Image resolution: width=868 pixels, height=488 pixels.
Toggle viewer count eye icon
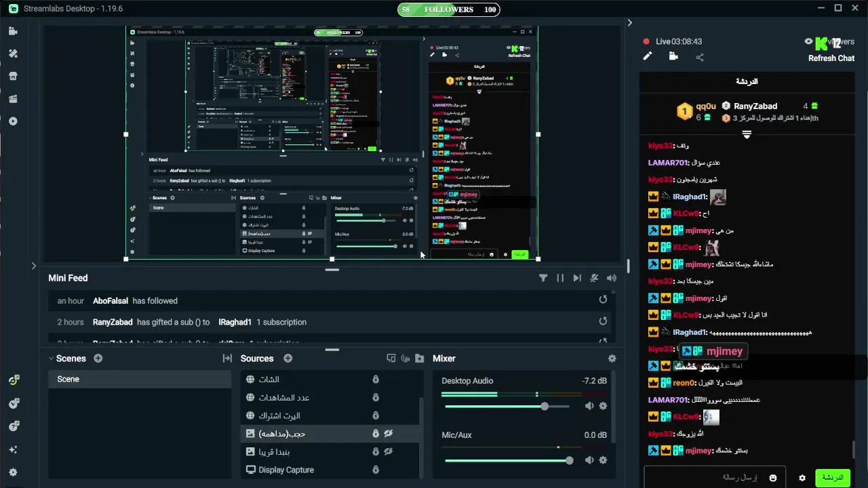click(808, 41)
